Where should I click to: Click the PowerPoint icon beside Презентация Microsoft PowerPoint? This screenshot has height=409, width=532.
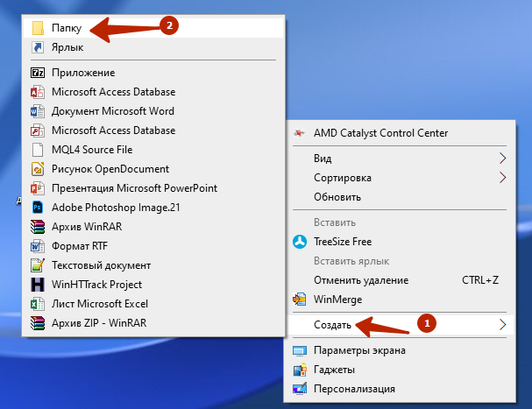pos(38,188)
